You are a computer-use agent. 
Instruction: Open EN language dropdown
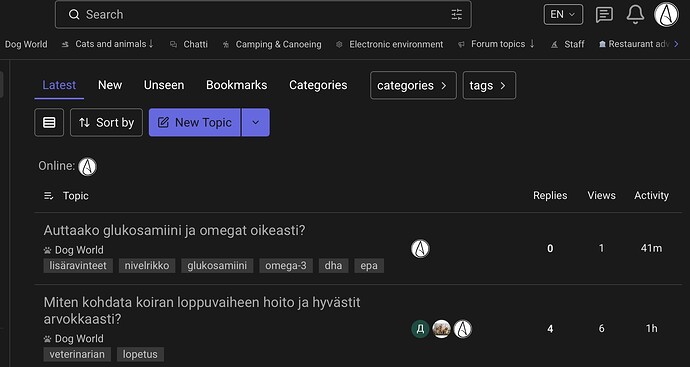coord(563,15)
